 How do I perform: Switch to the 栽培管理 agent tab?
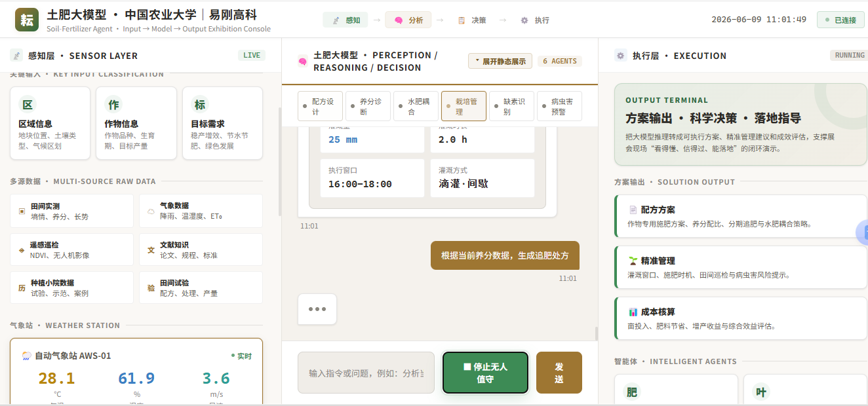464,106
